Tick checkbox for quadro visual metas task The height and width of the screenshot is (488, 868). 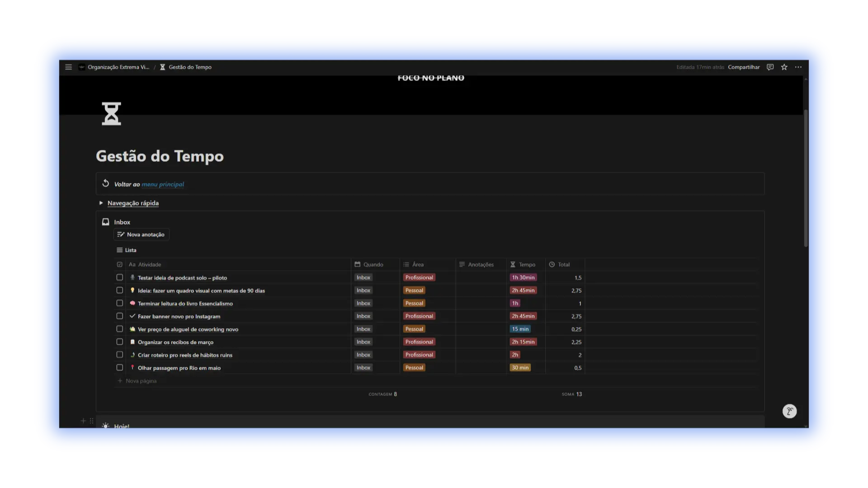pos(119,290)
